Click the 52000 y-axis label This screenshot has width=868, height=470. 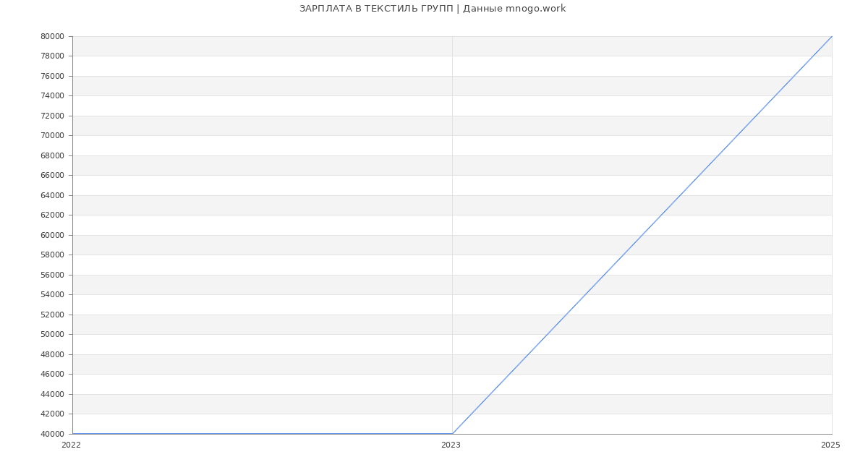(x=52, y=315)
